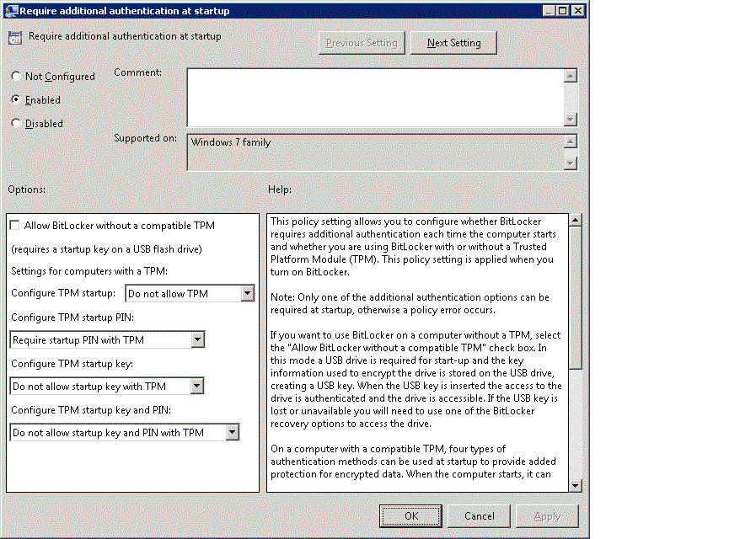Open the Configure TPM startup key dropdown
This screenshot has height=539, width=756.
tap(196, 385)
